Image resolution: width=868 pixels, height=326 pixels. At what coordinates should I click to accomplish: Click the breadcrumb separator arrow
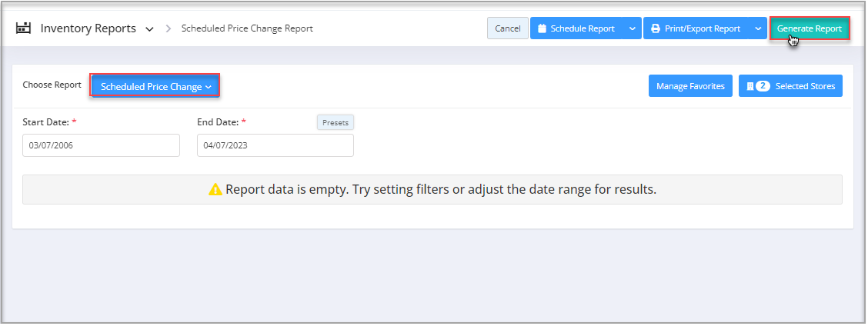(x=169, y=29)
